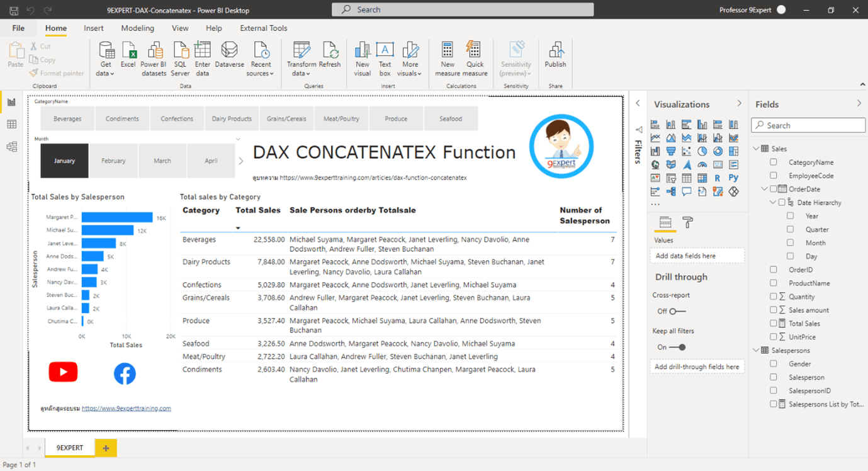868x471 pixels.
Task: Insert a Python visual
Action: point(733,178)
